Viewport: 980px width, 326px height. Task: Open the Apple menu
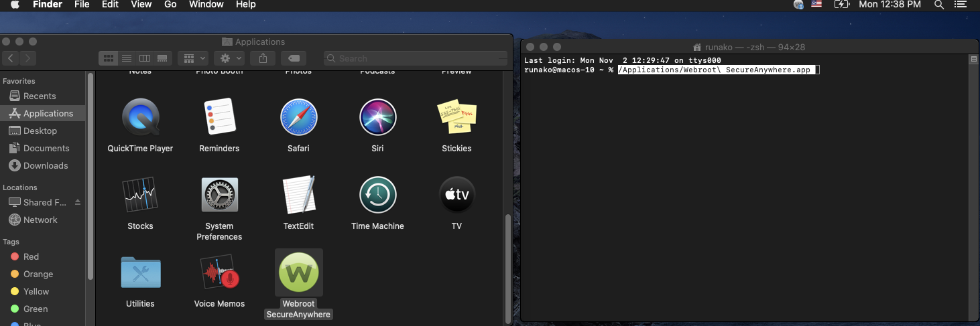click(x=15, y=5)
